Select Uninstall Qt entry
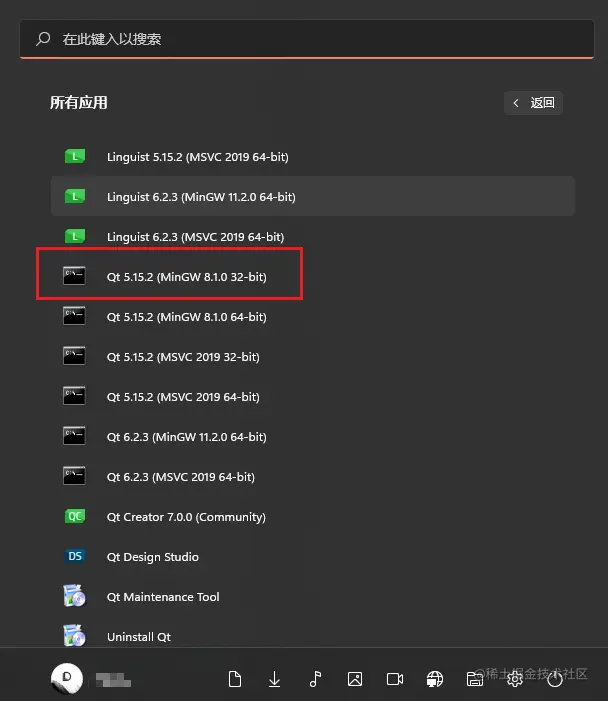The height and width of the screenshot is (701, 608). 312,632
